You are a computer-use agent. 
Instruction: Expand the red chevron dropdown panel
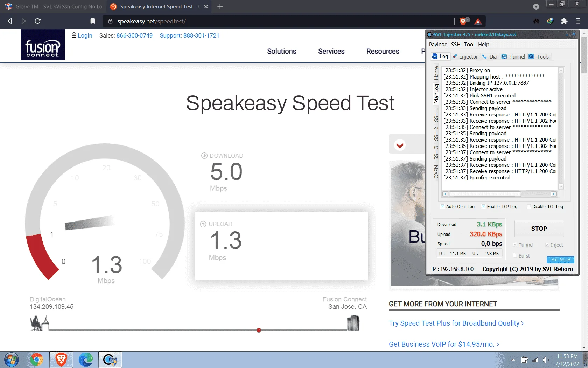400,145
